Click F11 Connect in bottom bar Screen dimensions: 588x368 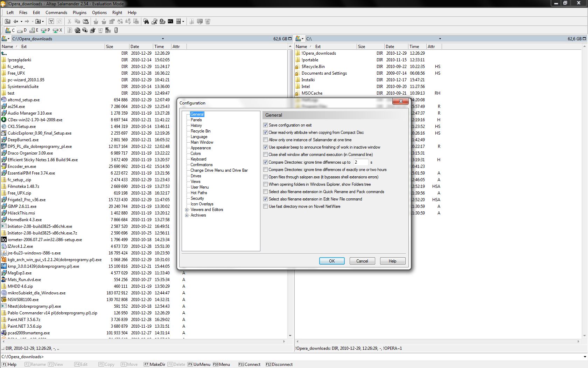tap(249, 364)
